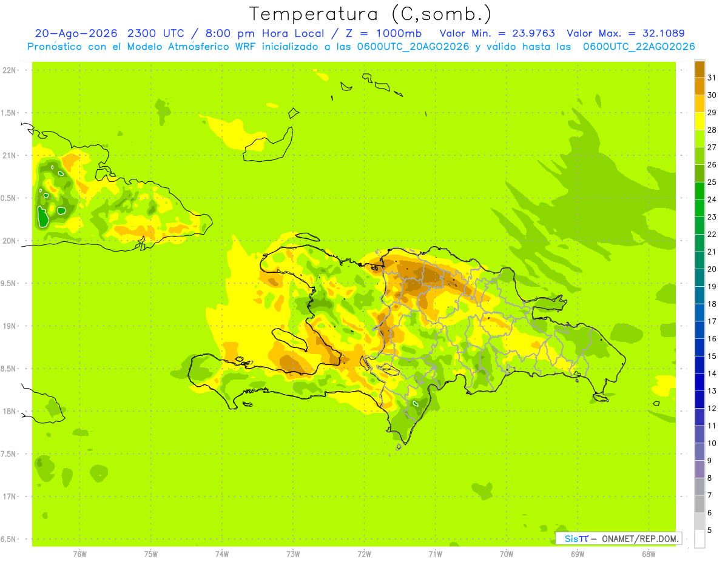Select the yellow legend swatch between 28 and 29
This screenshot has height=562, width=728.
coord(699,121)
